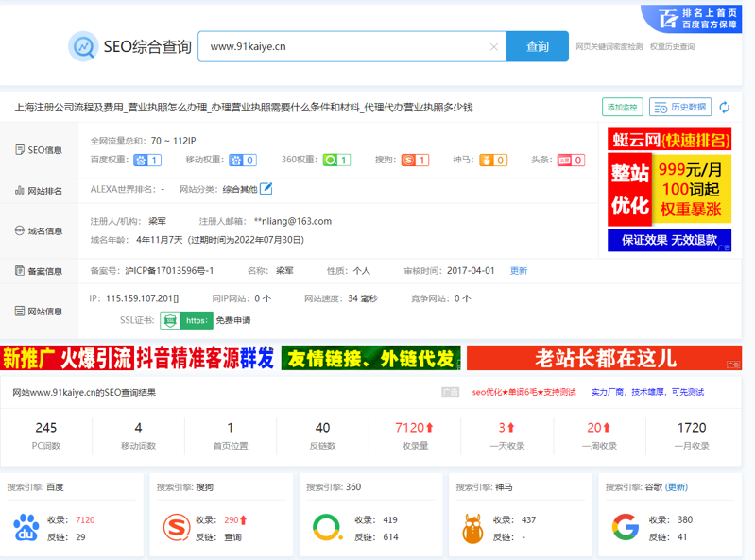This screenshot has height=560, width=755.
Task: Click the page title about 上海注册公司流程
Action: click(244, 108)
